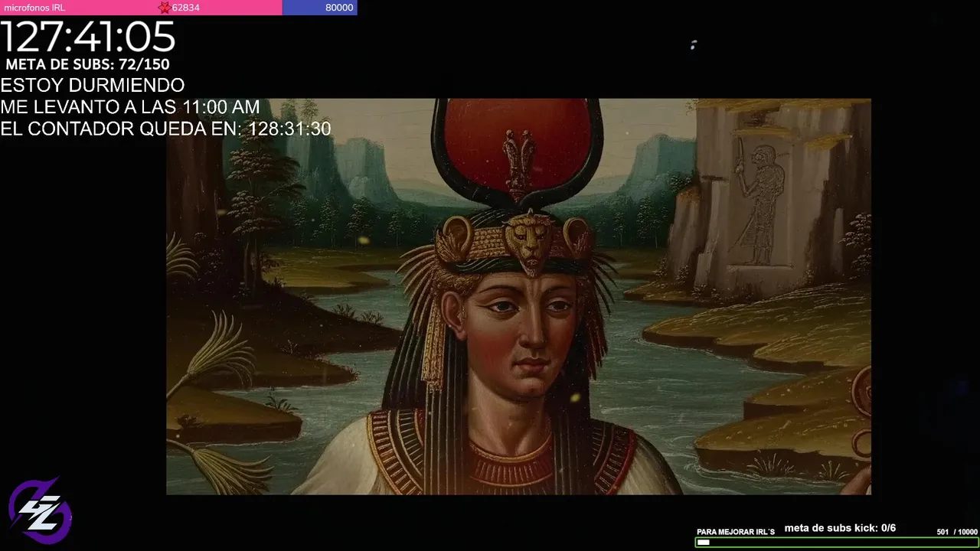Click the purple lightning Z channel logo
The height and width of the screenshot is (551, 980).
[x=40, y=510]
